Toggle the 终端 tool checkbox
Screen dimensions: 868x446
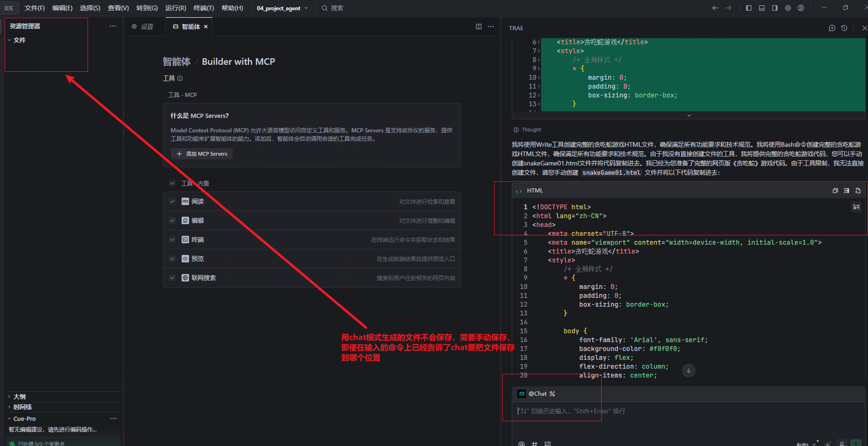coord(172,240)
